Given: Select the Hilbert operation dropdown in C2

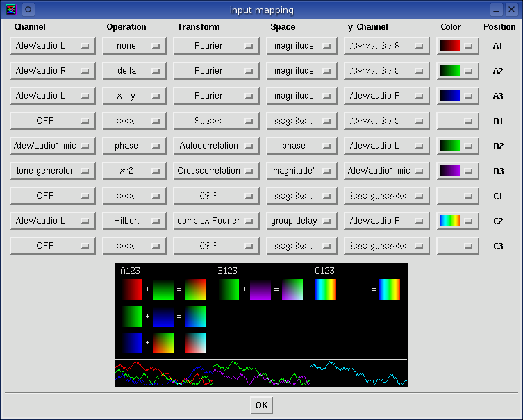Looking at the screenshot, I should [134, 221].
